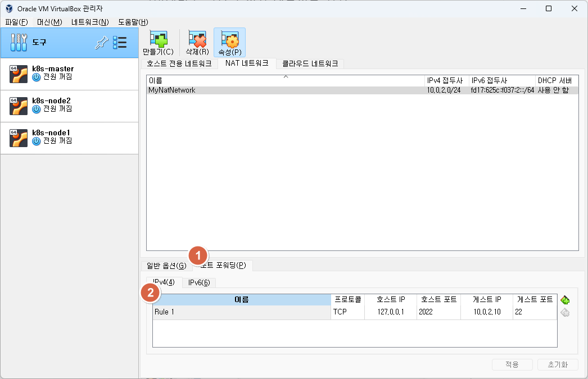This screenshot has height=379, width=588.
Task: Select the k8s-node2 machine name
Action: [51, 101]
